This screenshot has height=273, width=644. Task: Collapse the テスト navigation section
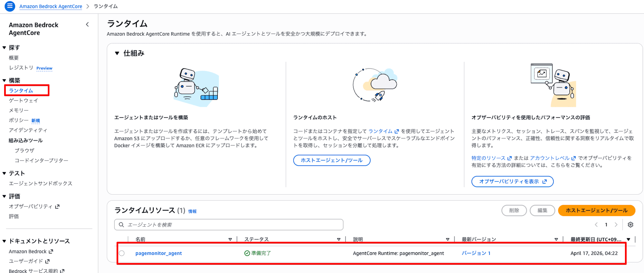[4, 173]
